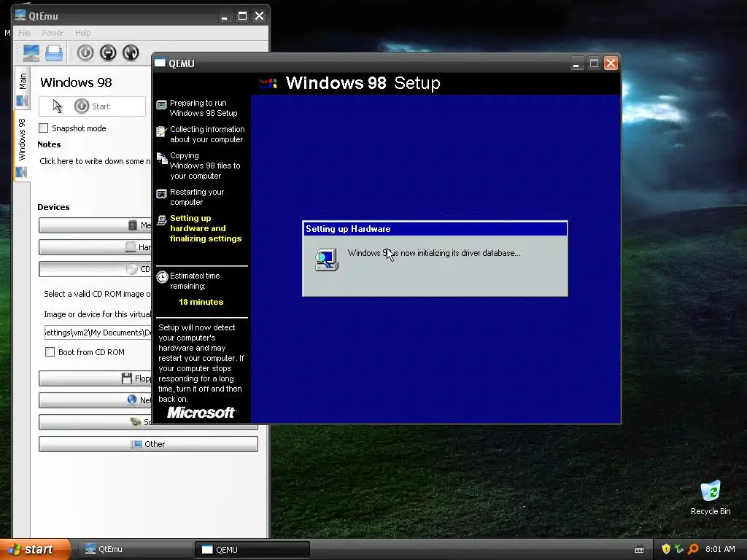Expand the Floppy device section
The width and height of the screenshot is (747, 560).
94,378
